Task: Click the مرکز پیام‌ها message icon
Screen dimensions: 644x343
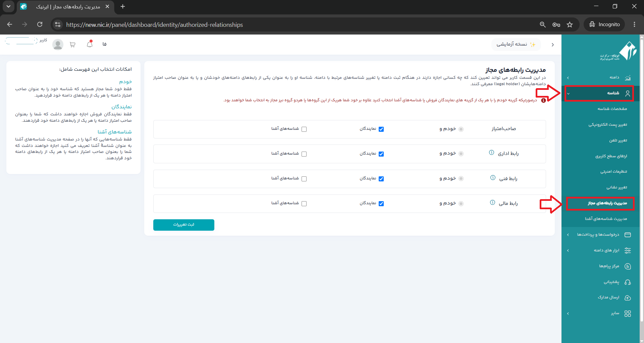Action: tap(628, 266)
